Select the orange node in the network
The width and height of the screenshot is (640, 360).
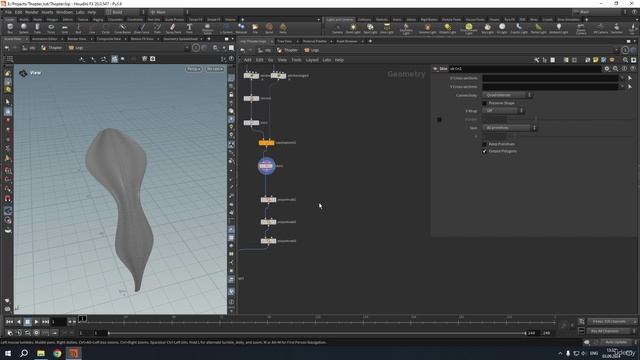[x=267, y=143]
